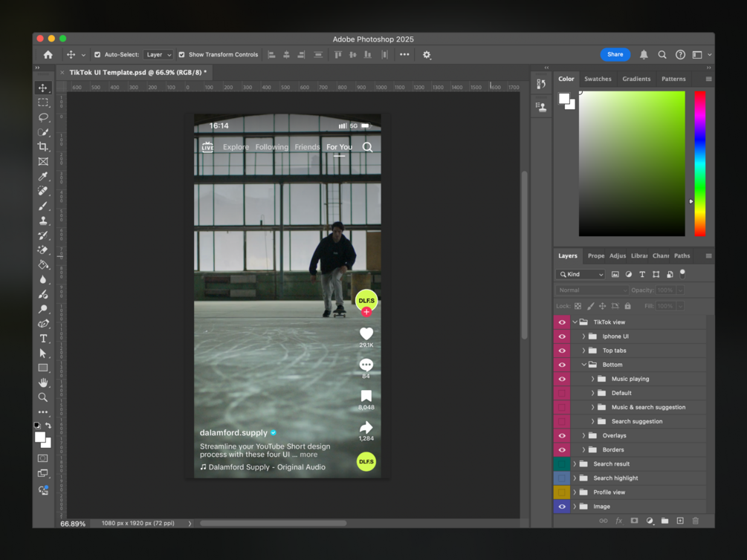Show the Default group visibility

pyautogui.click(x=562, y=394)
